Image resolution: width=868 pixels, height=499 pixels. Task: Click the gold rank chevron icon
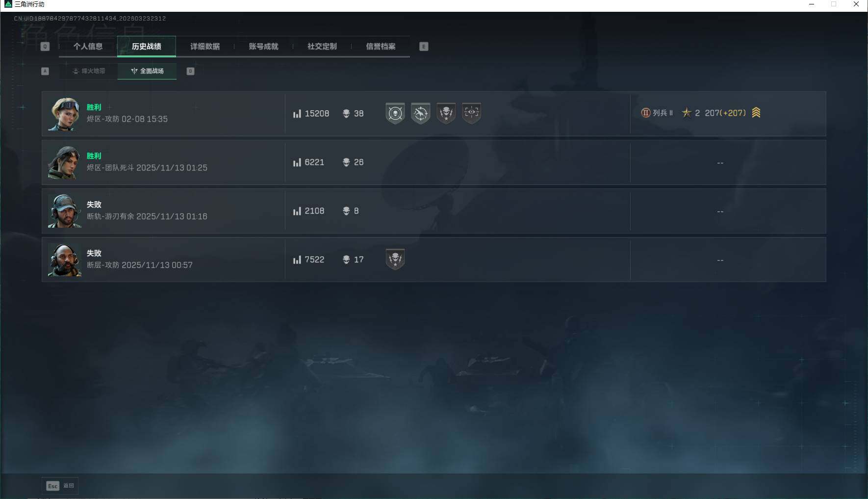tap(756, 113)
